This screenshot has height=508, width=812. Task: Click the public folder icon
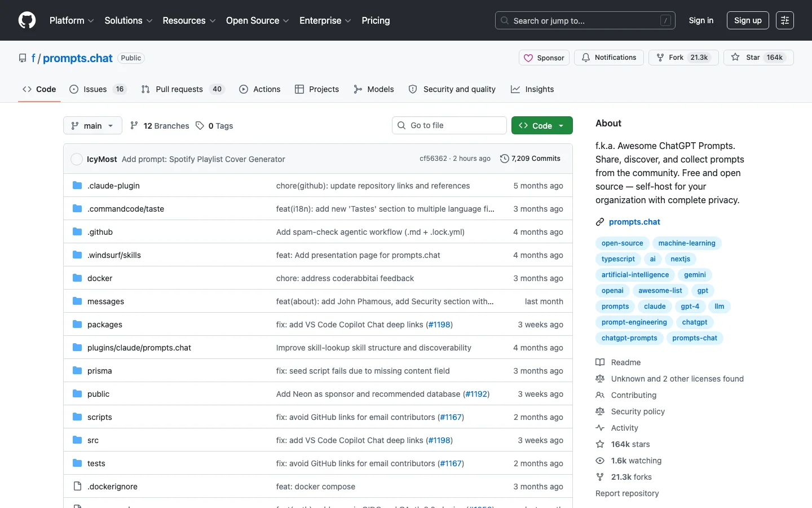point(77,394)
